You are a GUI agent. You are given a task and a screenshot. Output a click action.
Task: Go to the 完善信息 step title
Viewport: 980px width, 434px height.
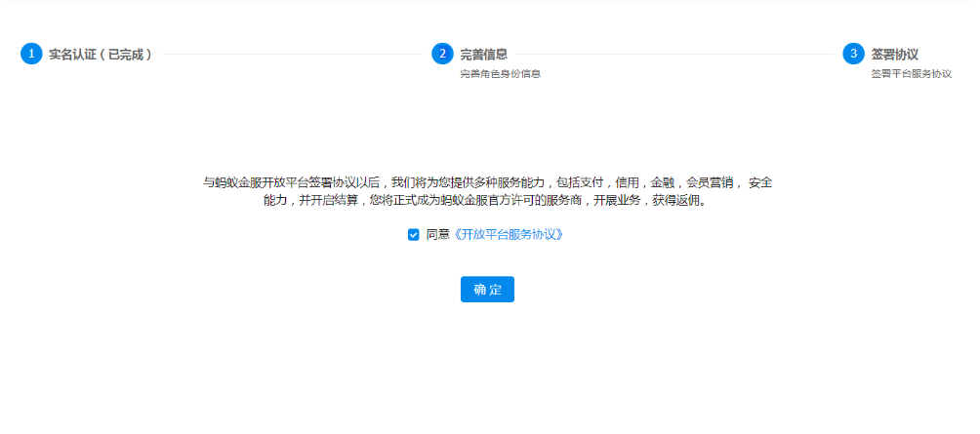(484, 55)
